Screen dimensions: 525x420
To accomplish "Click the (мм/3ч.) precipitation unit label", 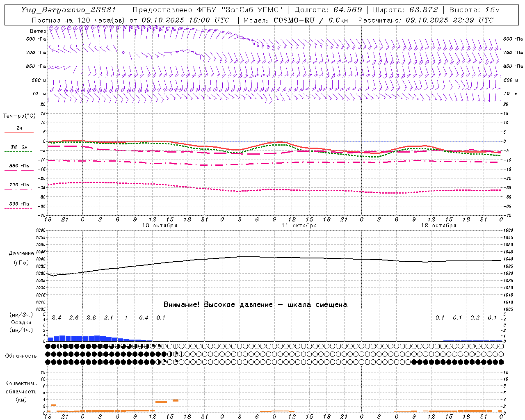I will [x=21, y=315].
